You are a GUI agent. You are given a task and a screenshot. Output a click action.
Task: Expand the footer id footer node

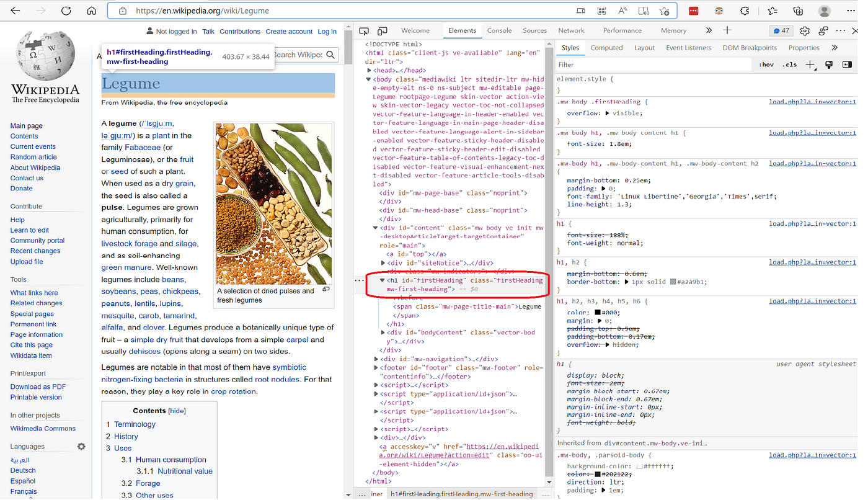coord(376,367)
